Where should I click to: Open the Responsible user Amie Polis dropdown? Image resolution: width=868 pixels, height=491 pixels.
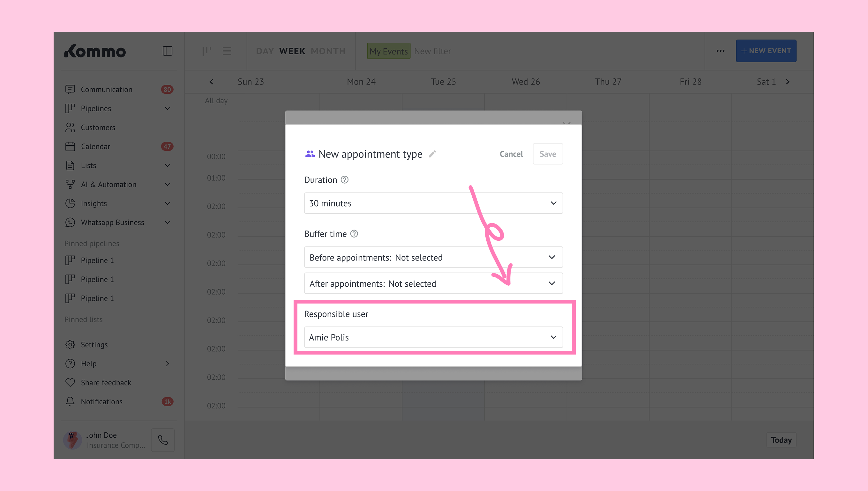433,337
